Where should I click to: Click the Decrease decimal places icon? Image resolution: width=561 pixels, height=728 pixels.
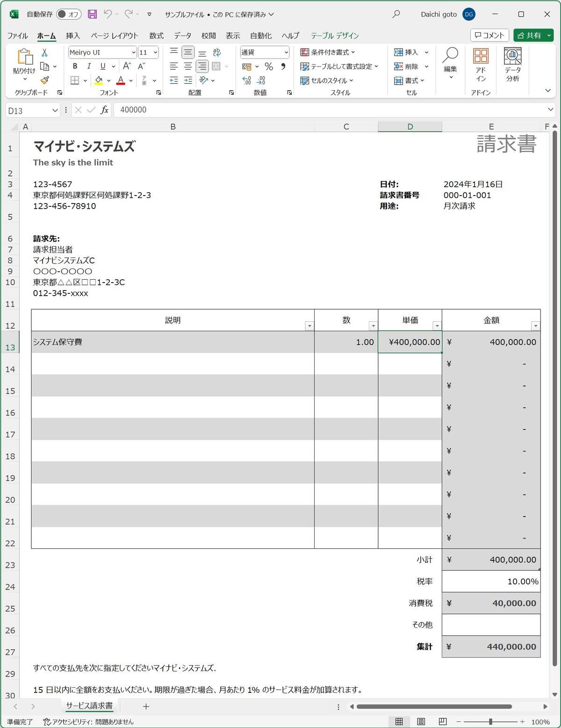[x=261, y=80]
